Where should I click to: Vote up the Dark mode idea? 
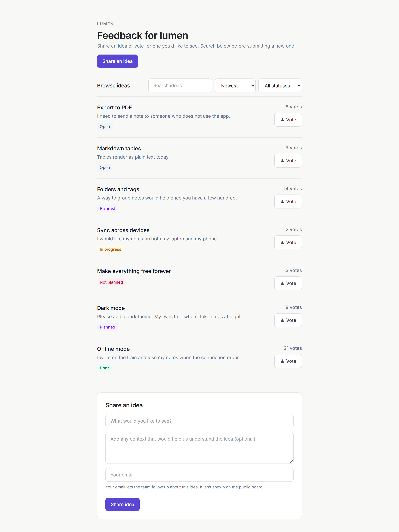click(x=288, y=320)
